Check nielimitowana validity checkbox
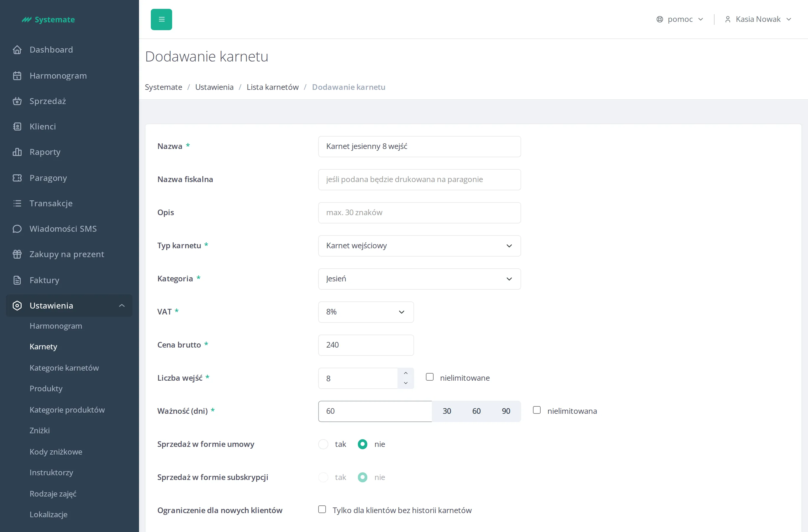This screenshot has height=532, width=808. [537, 410]
